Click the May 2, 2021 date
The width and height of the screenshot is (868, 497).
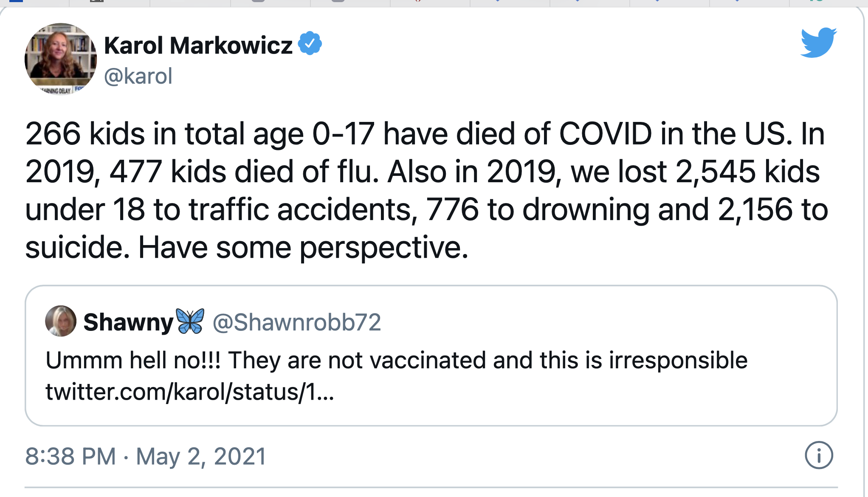pos(201,456)
